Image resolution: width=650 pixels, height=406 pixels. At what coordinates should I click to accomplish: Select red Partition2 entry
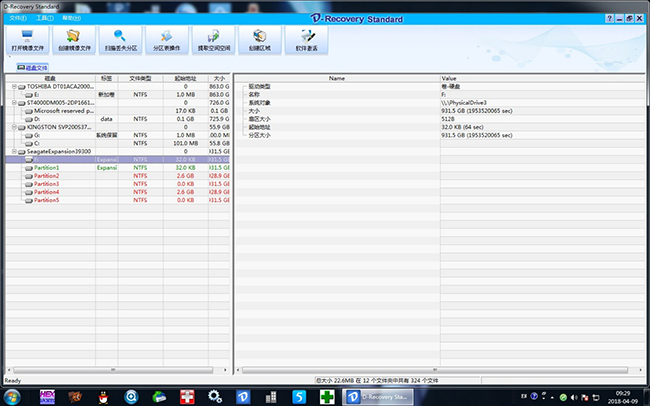pos(46,176)
